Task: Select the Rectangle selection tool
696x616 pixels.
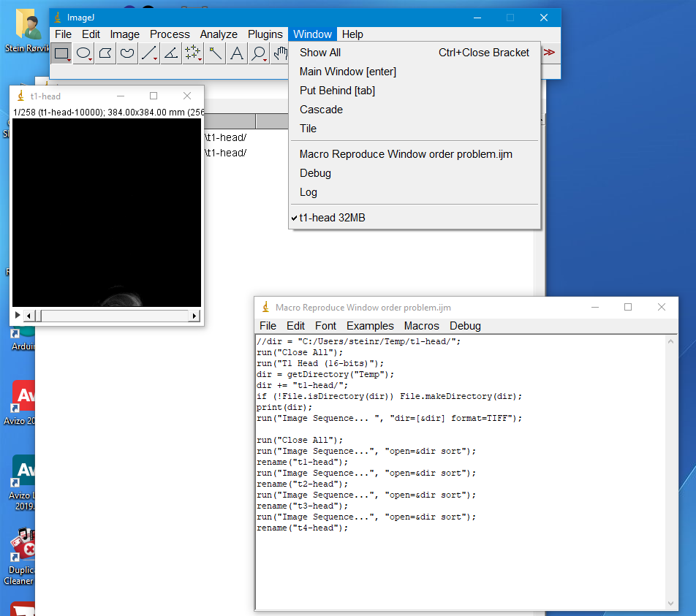Action: 62,53
